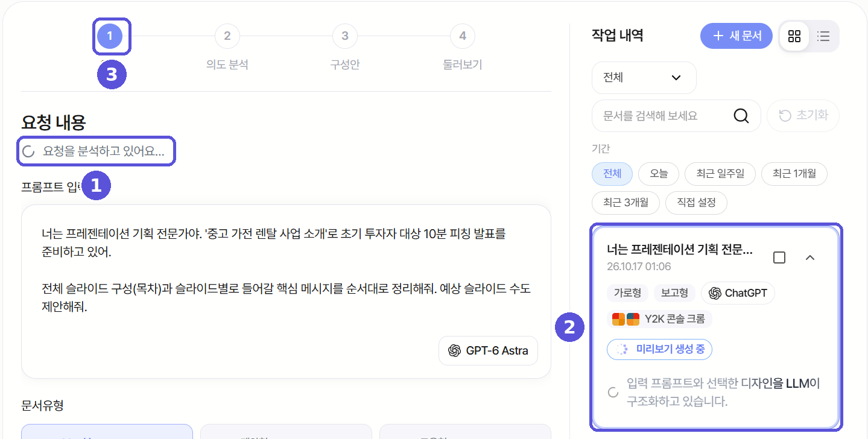Image resolution: width=868 pixels, height=439 pixels.
Task: Click the ChatGPT logo in GPT-6 Astra button
Action: (x=454, y=350)
